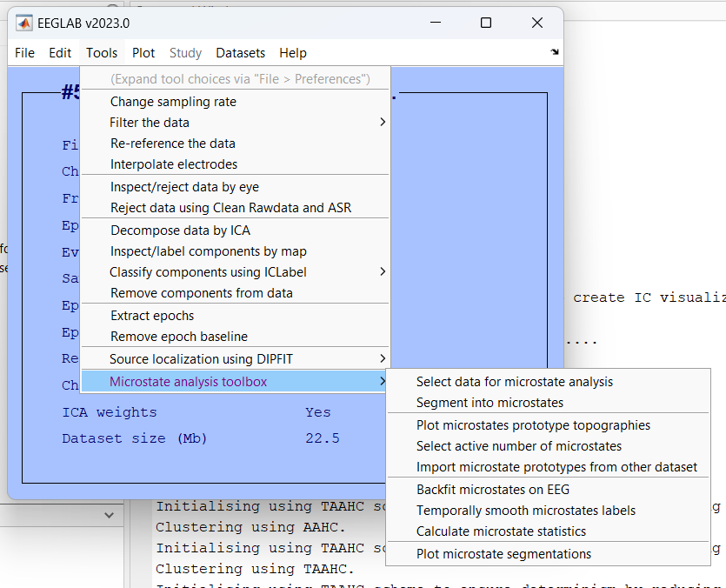Click the dropdown chevron in bottom-left panel
Screen dimensions: 726x588
click(109, 515)
